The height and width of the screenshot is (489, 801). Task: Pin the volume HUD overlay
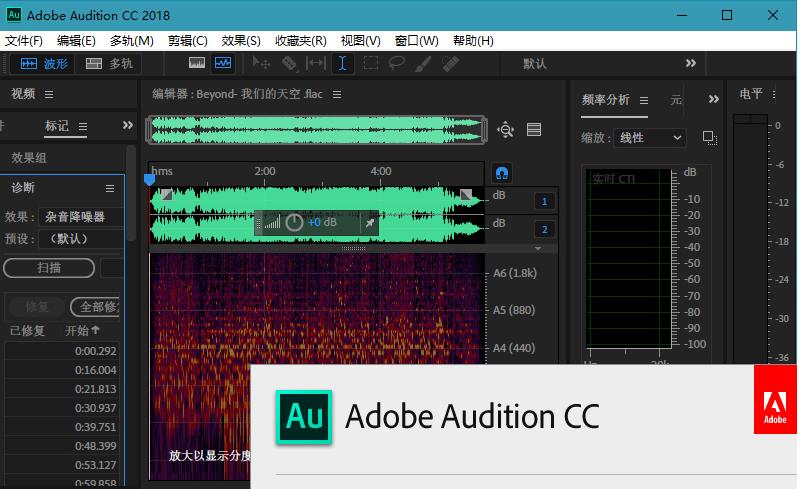[369, 223]
